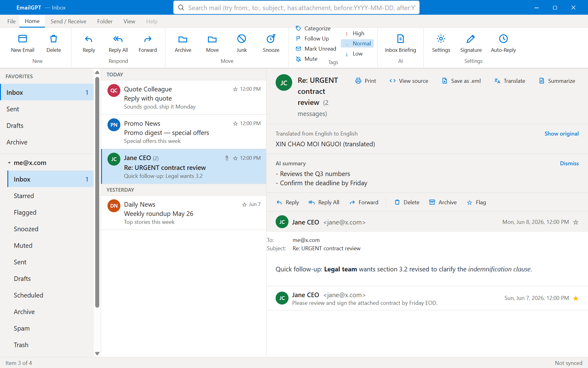Screen dimensions: 588x368
Task: Translate the open message
Action: tap(510, 81)
